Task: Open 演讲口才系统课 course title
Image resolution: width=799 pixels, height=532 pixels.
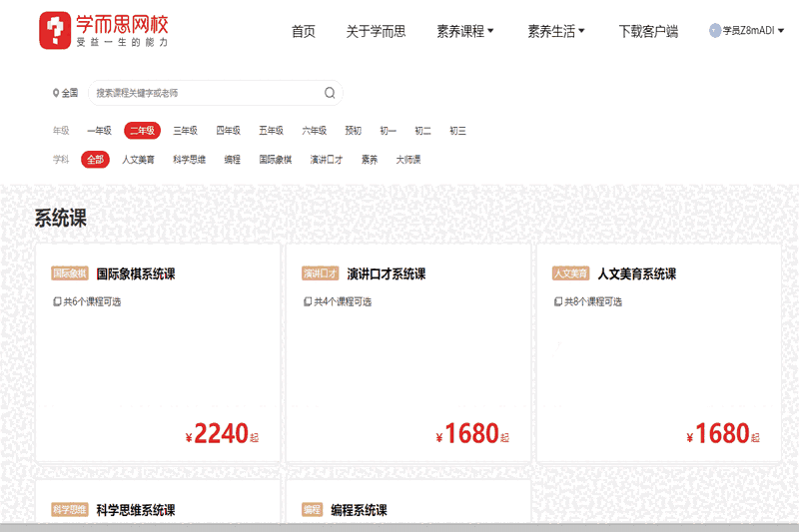Action: 387,273
